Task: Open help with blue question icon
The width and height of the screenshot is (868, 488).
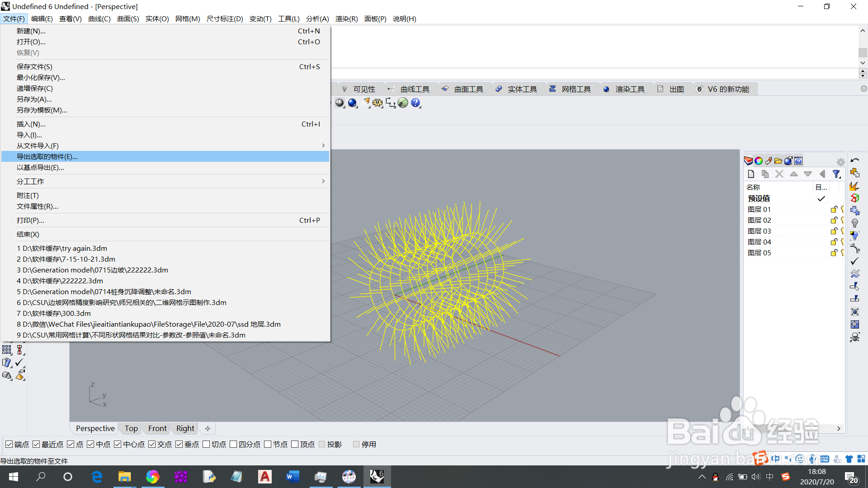Action: [415, 103]
